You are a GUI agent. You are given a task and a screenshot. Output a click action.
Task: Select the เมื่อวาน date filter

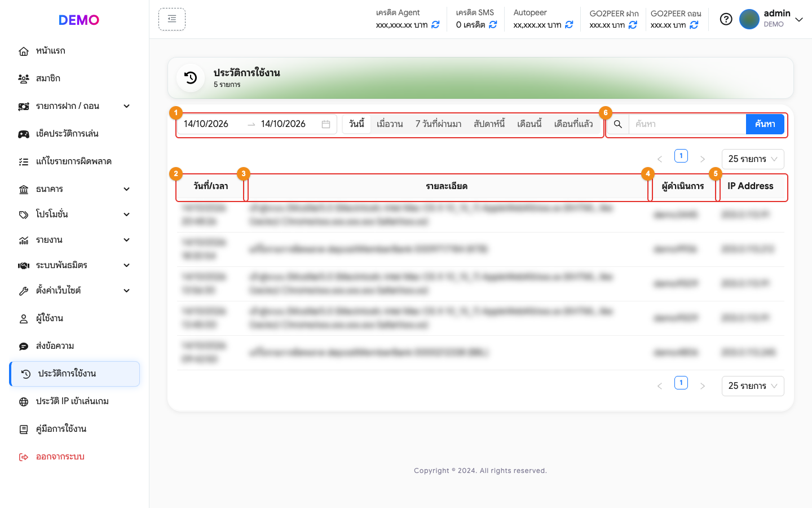(x=390, y=124)
